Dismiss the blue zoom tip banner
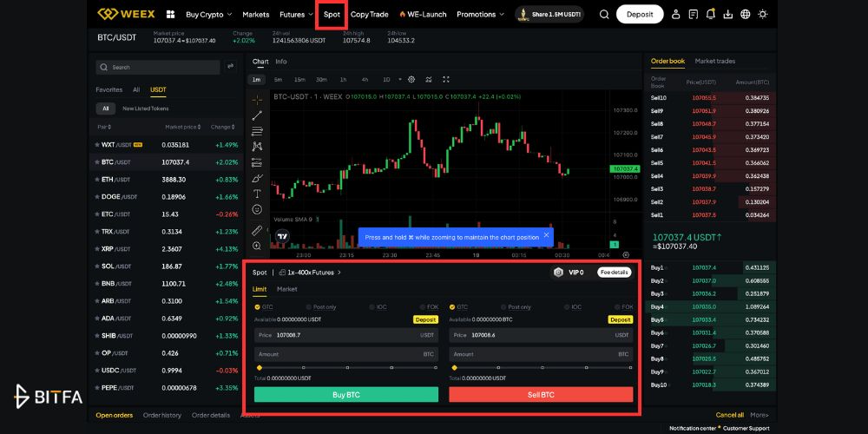The width and height of the screenshot is (868, 434). [x=546, y=235]
